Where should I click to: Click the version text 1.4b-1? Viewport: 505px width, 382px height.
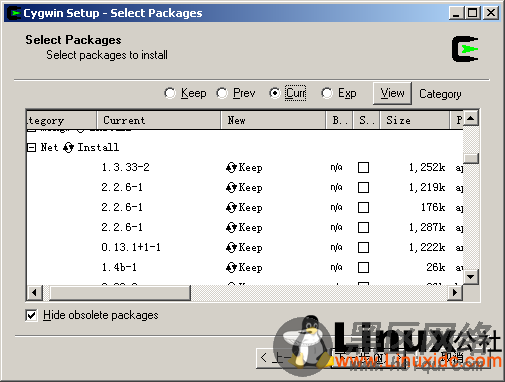[119, 267]
